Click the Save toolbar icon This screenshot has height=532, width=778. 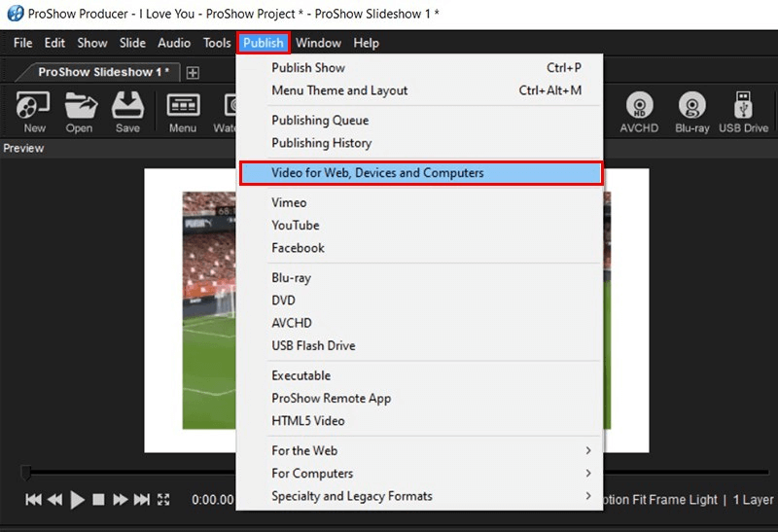(127, 111)
